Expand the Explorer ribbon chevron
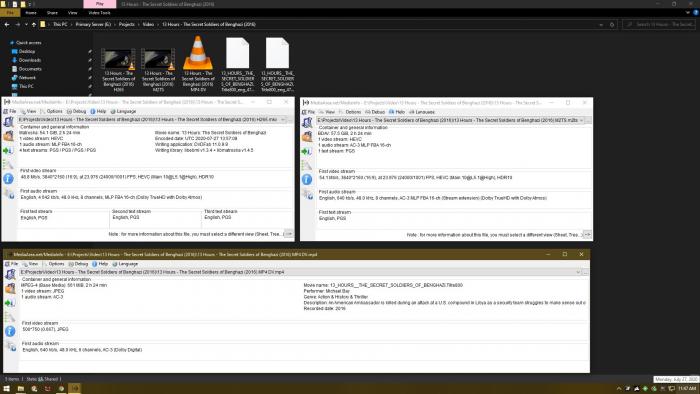Image resolution: width=700 pixels, height=394 pixels. 688,13
